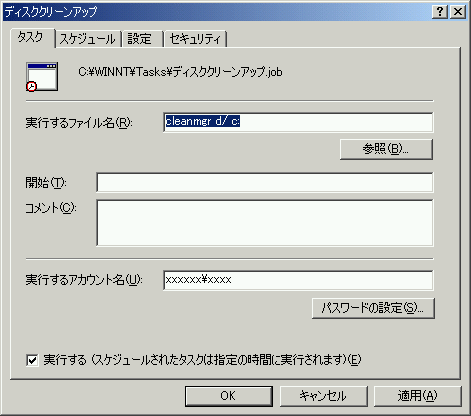Click inside the コメント(C) text area
Image resolution: width=471 pixels, height=416 pixels.
coord(265,223)
